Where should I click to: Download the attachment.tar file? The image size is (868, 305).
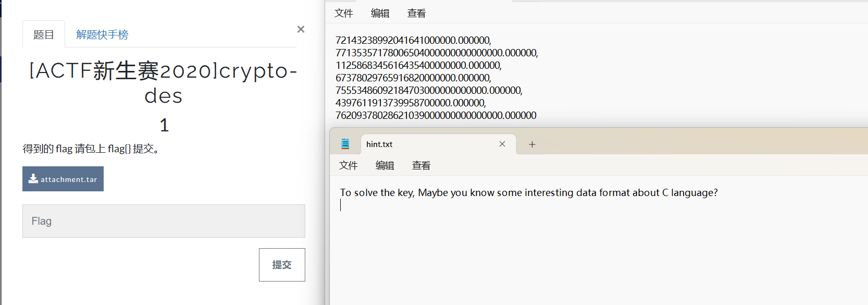pyautogui.click(x=63, y=179)
